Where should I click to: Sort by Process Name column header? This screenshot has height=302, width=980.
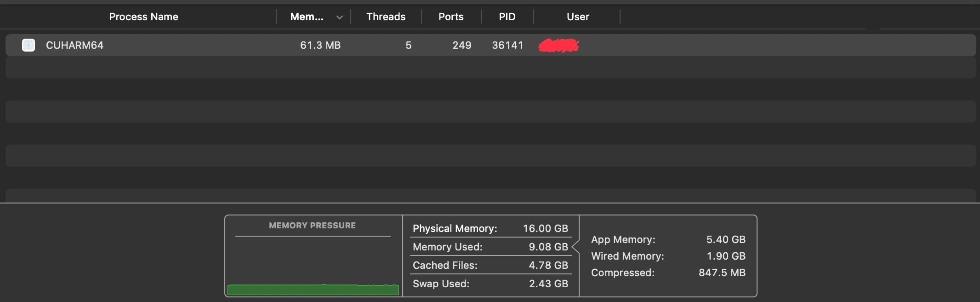pos(143,17)
